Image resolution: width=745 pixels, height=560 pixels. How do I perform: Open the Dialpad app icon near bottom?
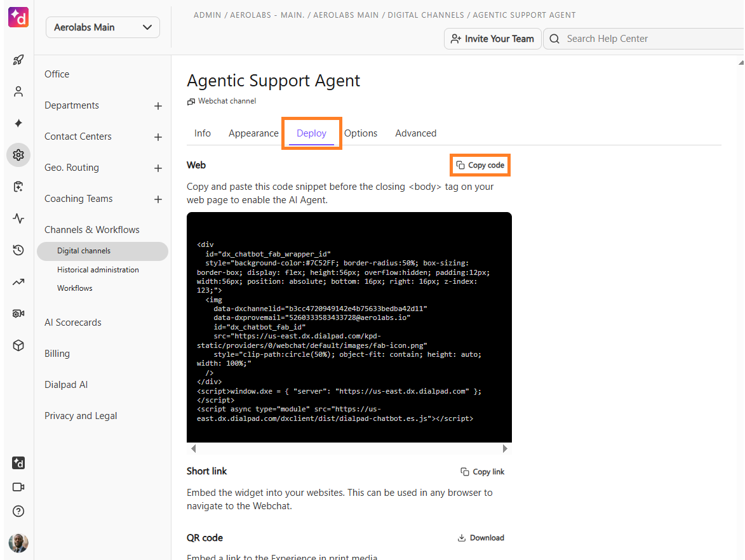point(18,463)
